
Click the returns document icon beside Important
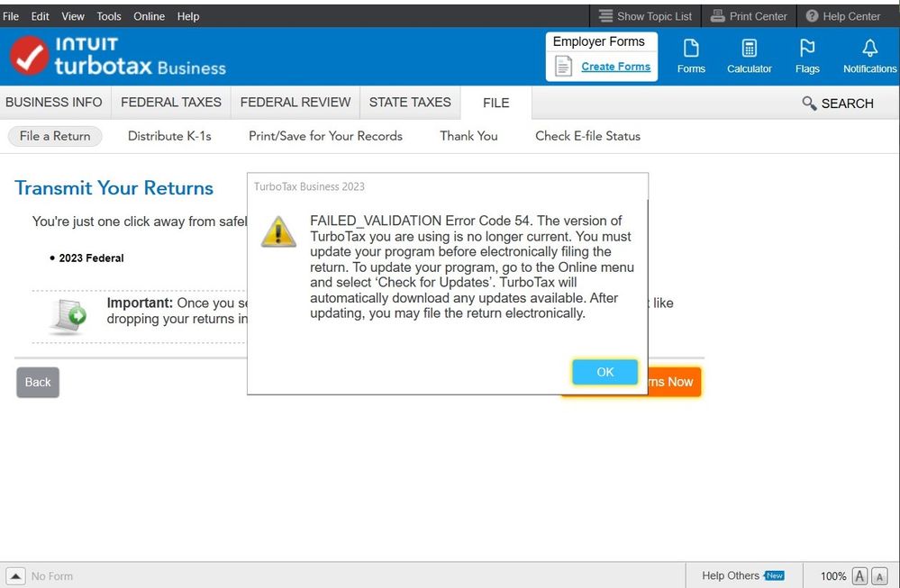(x=68, y=316)
